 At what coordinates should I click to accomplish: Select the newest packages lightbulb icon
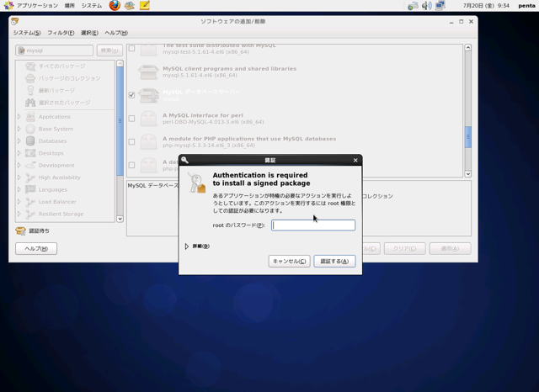point(30,90)
